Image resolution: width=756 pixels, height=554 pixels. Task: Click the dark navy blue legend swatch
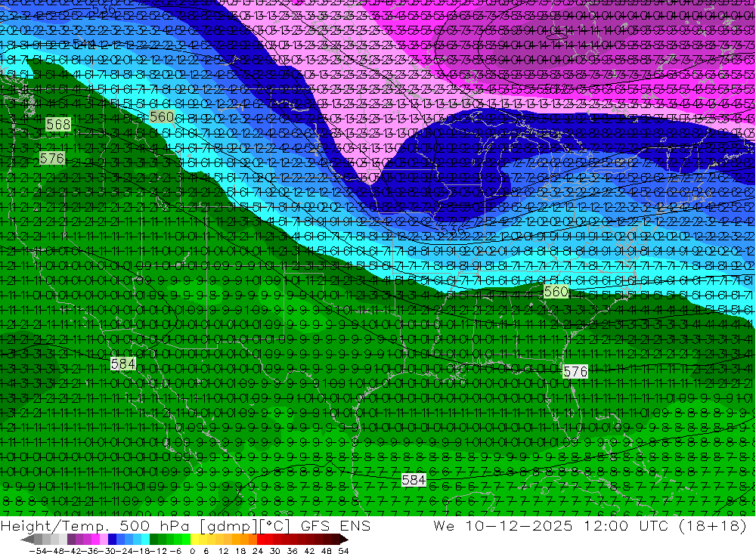(112, 540)
